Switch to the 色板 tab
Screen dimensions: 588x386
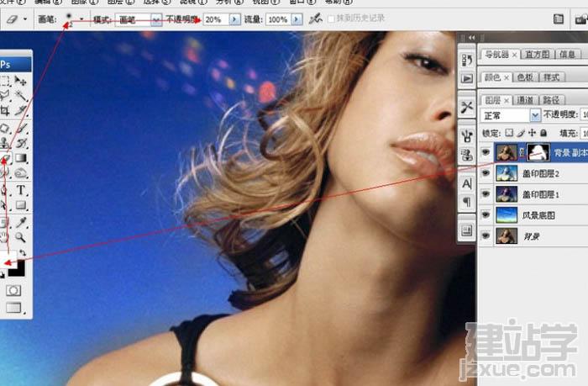(525, 77)
